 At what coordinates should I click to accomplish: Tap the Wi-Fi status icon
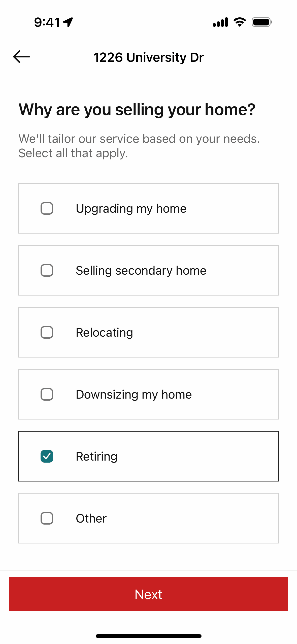[240, 22]
